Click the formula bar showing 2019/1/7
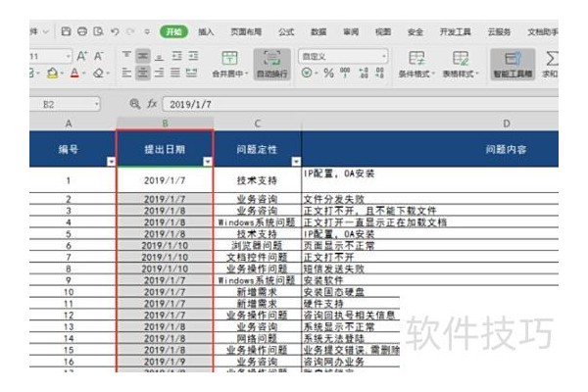Viewport: 588px width, 392px height. click(361, 104)
